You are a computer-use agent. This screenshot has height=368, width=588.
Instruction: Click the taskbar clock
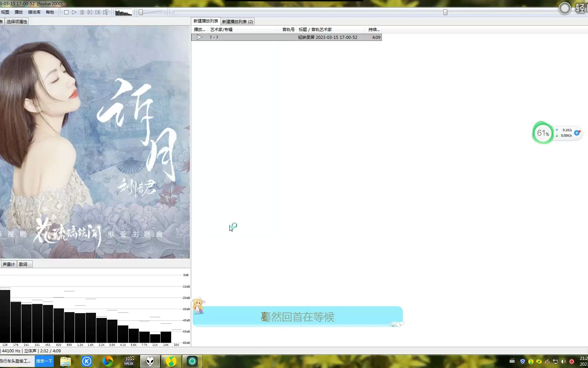point(584,361)
